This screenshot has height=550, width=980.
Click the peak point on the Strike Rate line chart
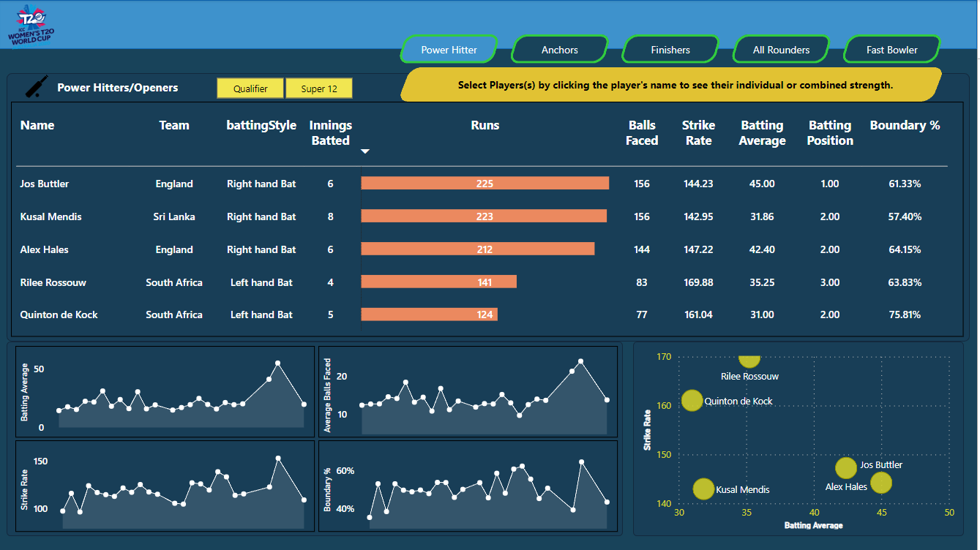[278, 459]
